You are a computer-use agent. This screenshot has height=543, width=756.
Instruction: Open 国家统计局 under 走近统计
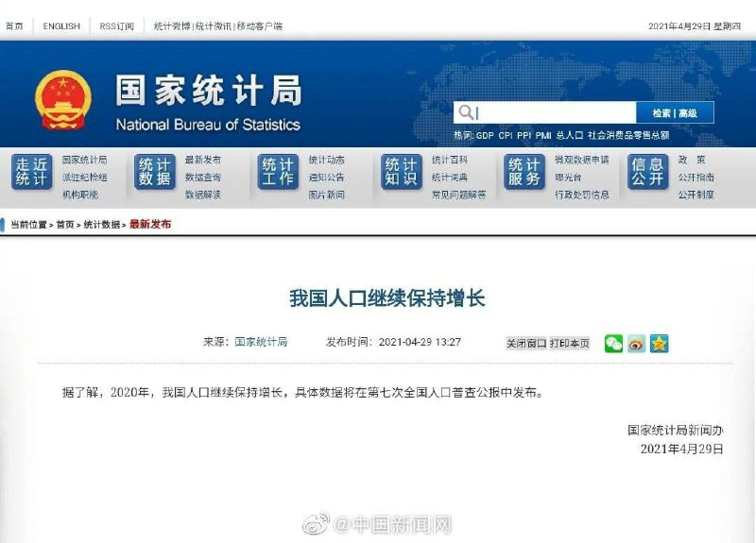[85, 160]
